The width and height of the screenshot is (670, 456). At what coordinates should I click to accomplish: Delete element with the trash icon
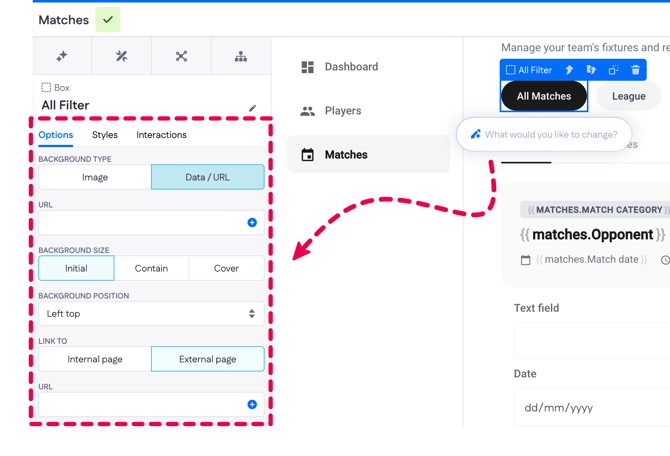tap(635, 70)
